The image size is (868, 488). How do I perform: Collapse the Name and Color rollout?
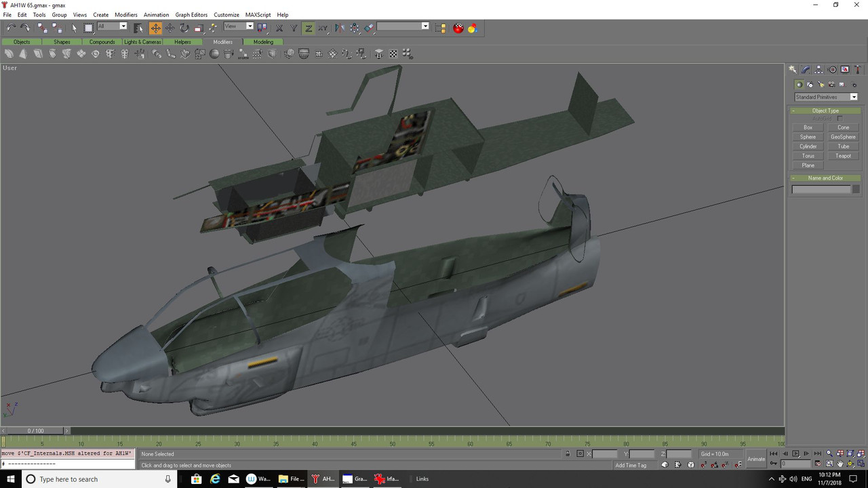click(x=825, y=178)
